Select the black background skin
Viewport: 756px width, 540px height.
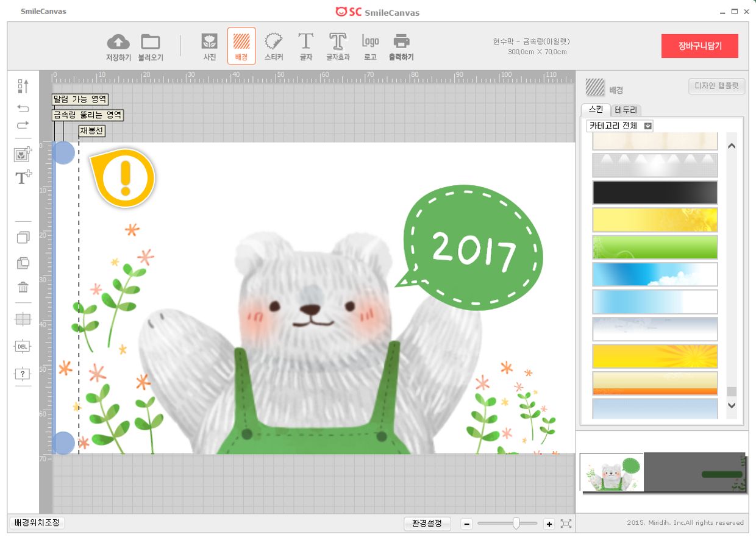[x=655, y=193]
